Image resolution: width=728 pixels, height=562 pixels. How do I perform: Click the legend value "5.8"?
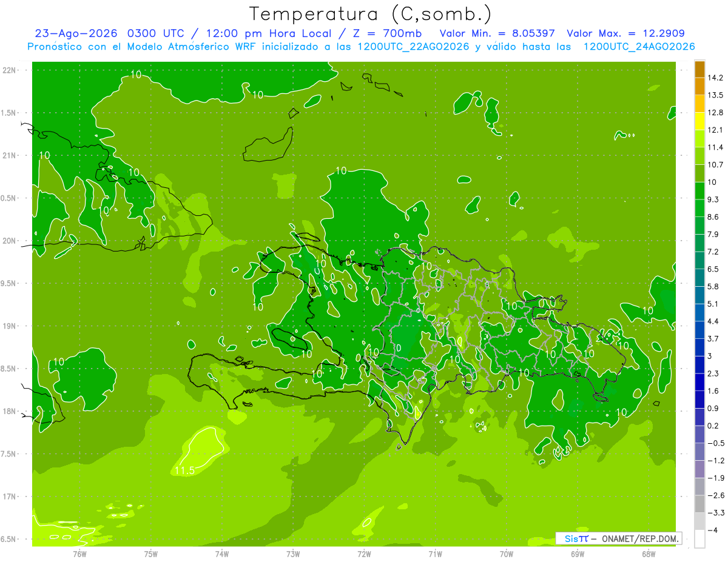[x=713, y=286]
